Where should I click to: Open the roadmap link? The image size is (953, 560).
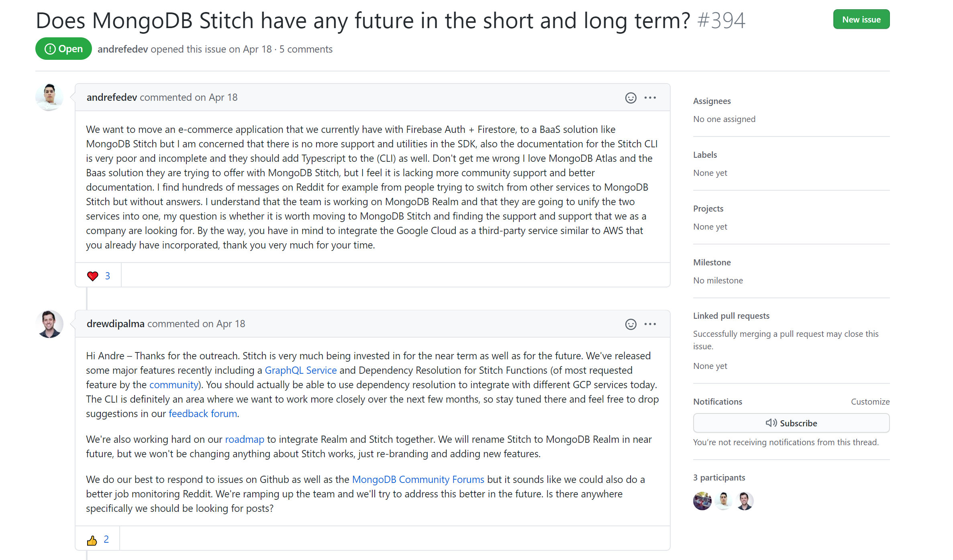pyautogui.click(x=245, y=439)
